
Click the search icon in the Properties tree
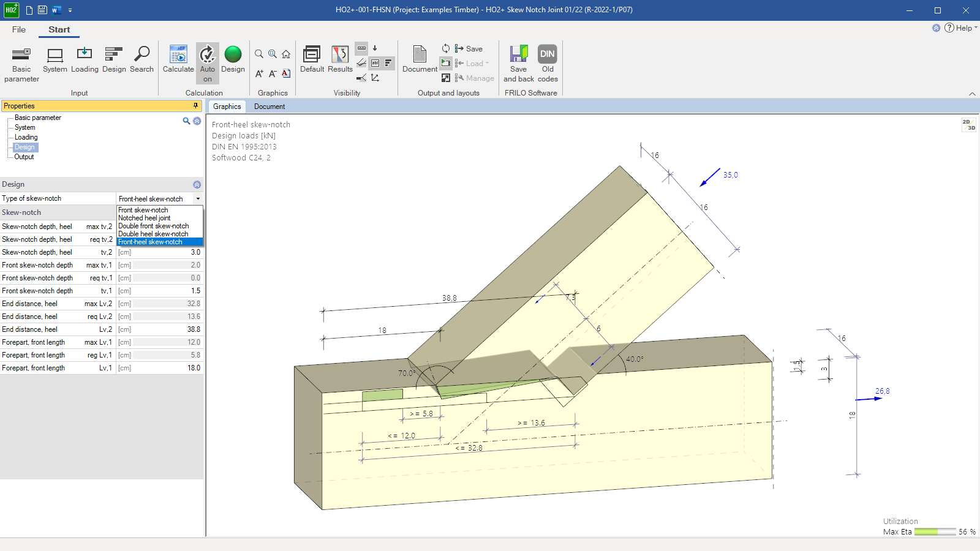186,121
